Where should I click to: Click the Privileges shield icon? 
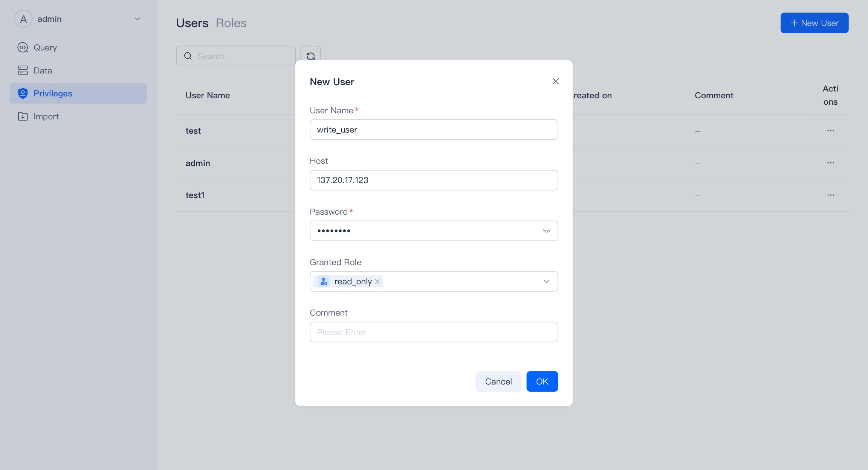tap(23, 93)
